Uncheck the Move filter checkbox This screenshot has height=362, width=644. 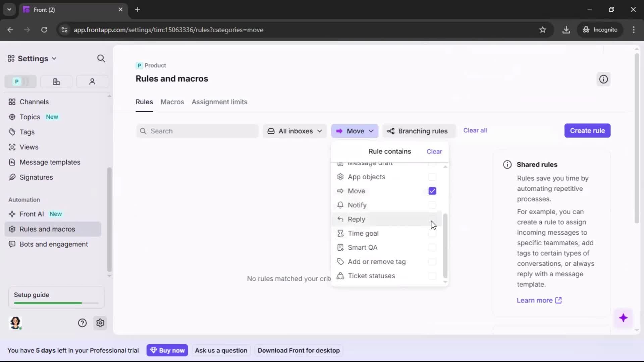[x=432, y=191]
